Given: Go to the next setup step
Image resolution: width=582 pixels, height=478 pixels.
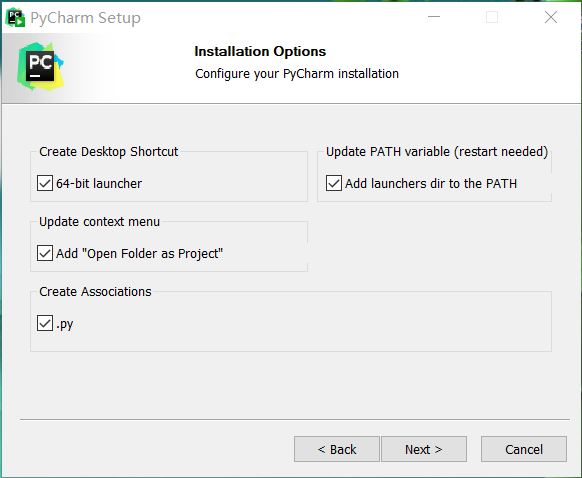Looking at the screenshot, I should (x=424, y=449).
